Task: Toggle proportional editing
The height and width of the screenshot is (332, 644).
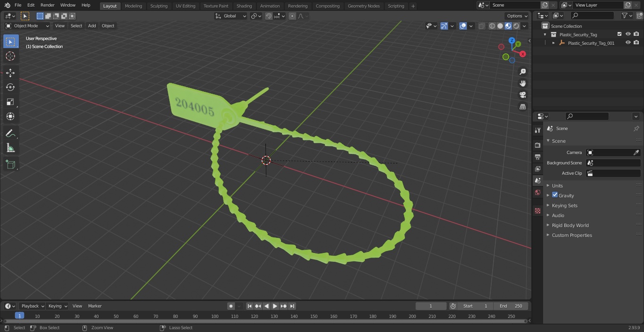Action: click(x=292, y=16)
